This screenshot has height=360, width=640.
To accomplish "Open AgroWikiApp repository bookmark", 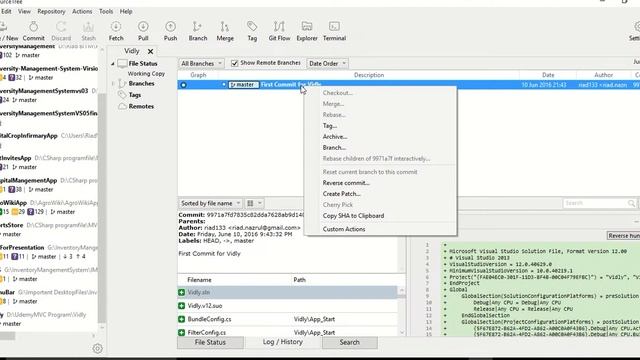I will [x=49, y=207].
